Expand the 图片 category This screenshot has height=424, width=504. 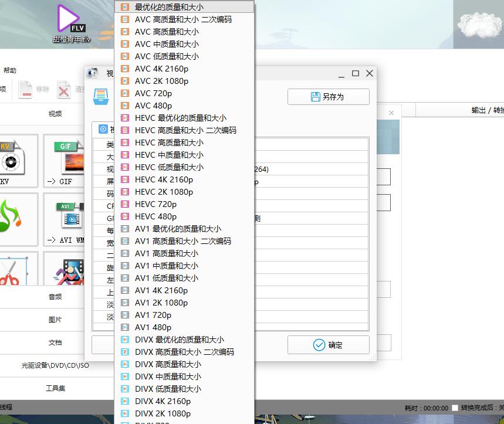55,320
